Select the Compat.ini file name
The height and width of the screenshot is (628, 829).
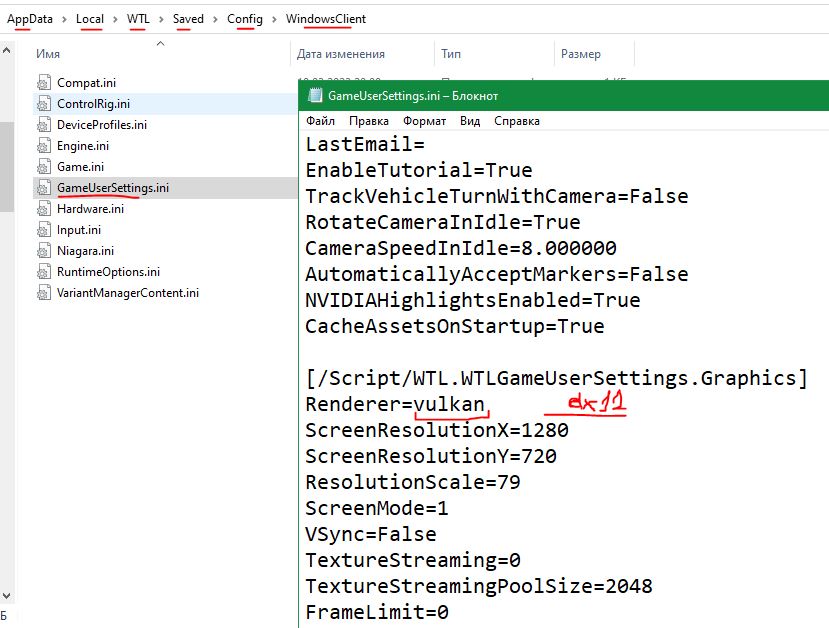(x=86, y=82)
